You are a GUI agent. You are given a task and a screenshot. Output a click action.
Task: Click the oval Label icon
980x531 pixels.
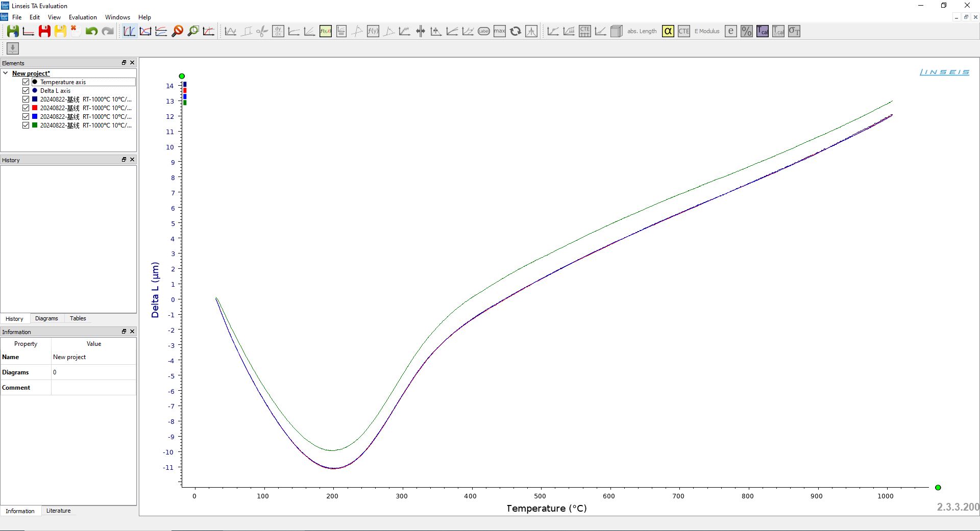point(484,31)
